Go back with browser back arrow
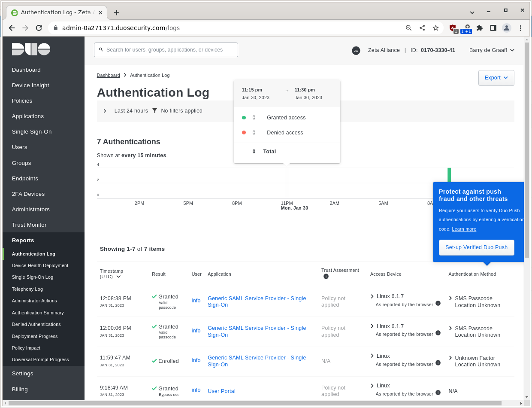532x408 pixels. click(x=12, y=28)
